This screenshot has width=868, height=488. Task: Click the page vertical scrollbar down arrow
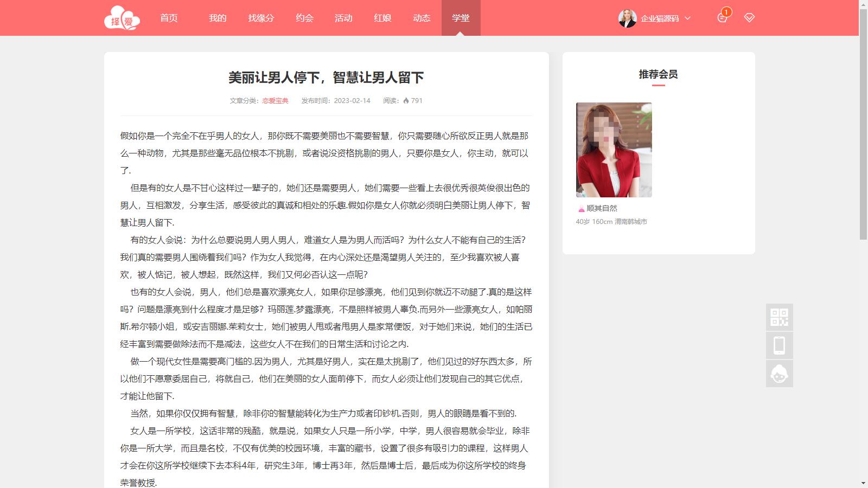coord(863,483)
